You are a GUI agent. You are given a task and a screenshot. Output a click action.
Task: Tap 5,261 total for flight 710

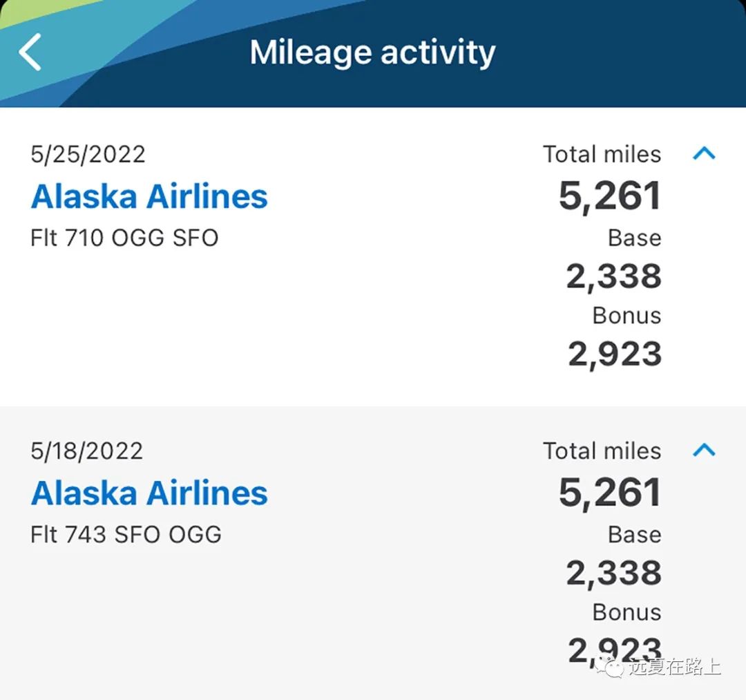[x=610, y=196]
